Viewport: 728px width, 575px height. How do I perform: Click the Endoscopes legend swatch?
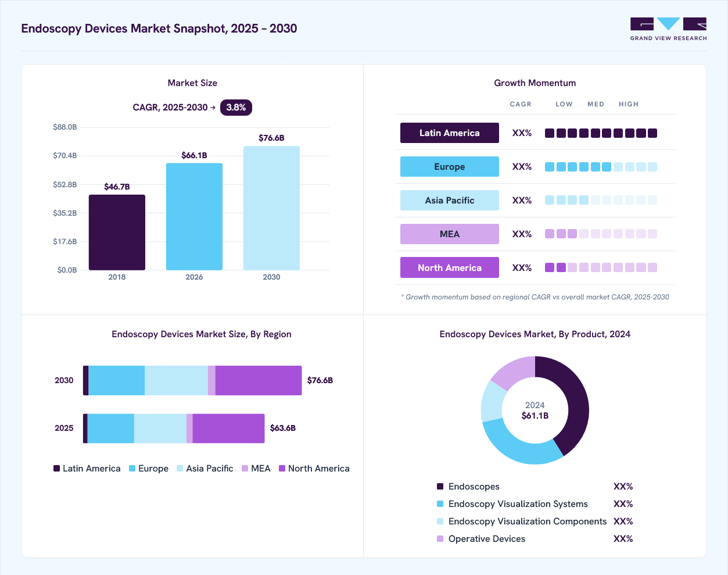[x=440, y=487]
